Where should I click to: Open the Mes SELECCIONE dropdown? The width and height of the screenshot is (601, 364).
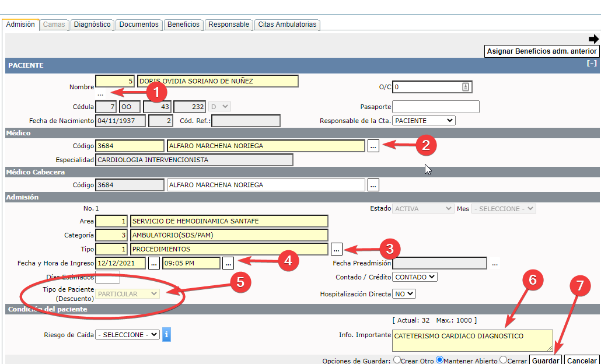pos(504,209)
